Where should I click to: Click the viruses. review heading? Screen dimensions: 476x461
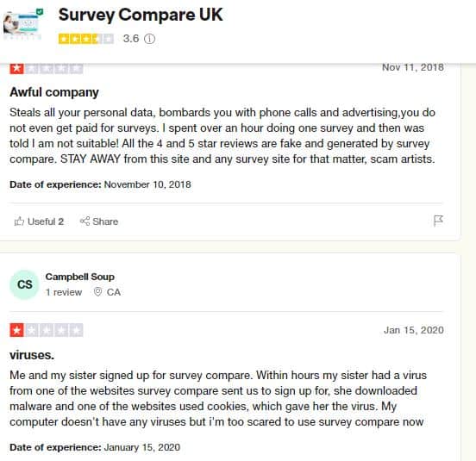pyautogui.click(x=32, y=355)
